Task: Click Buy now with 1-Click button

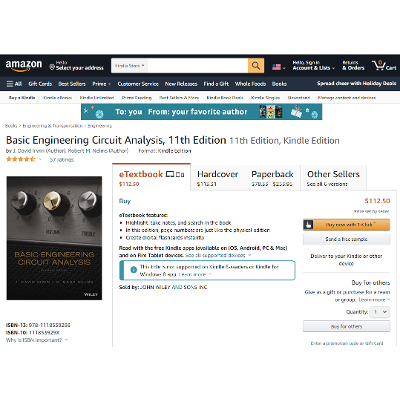Action: (x=346, y=225)
